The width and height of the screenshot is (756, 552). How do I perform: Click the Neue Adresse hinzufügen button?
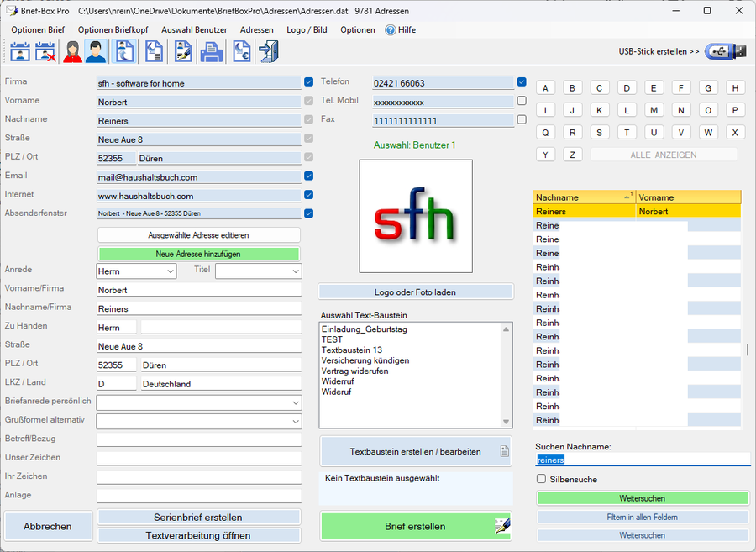[x=198, y=254]
